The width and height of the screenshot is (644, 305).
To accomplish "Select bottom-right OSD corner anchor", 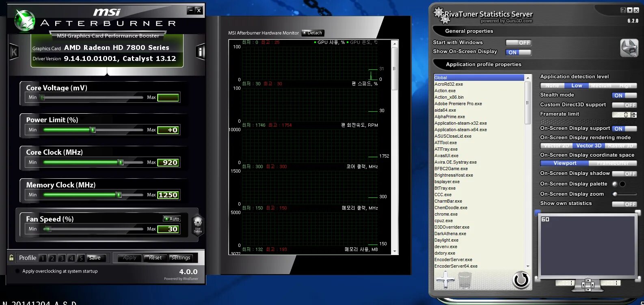I will point(639,279).
